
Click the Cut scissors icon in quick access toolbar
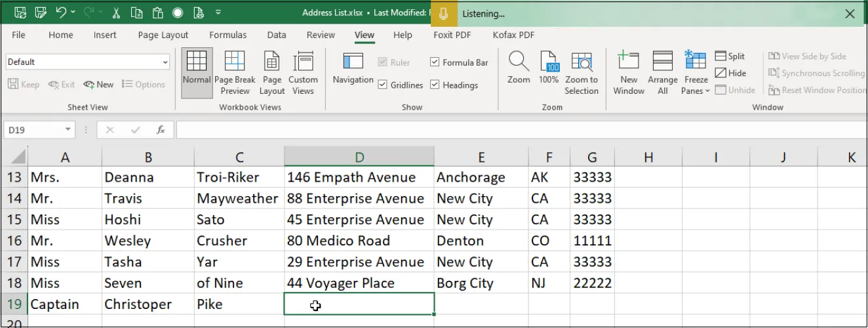click(x=116, y=12)
